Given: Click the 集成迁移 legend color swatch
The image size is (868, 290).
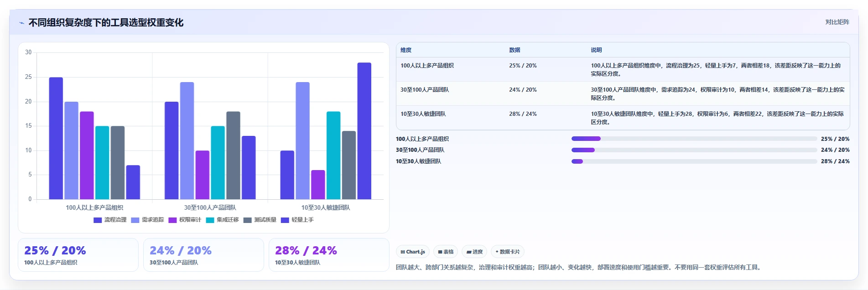Looking at the screenshot, I should (x=210, y=220).
